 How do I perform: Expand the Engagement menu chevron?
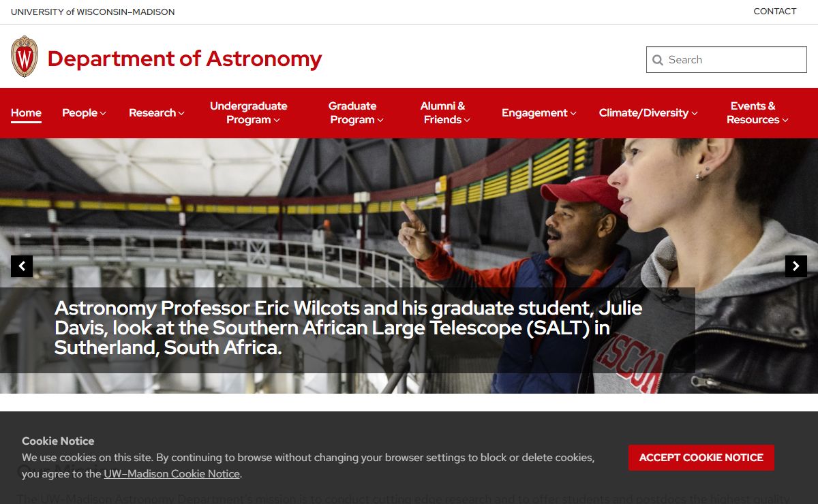573,114
